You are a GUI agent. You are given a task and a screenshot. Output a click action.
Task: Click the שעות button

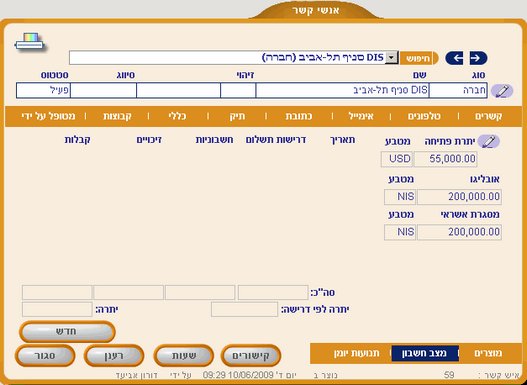point(184,355)
